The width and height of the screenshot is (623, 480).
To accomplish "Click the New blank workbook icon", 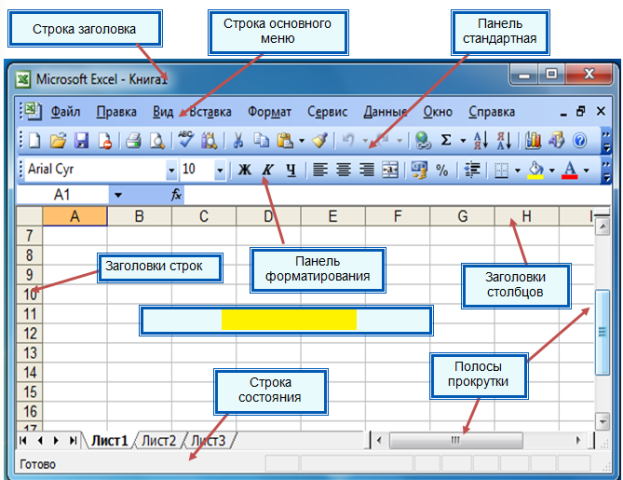I will click(35, 141).
